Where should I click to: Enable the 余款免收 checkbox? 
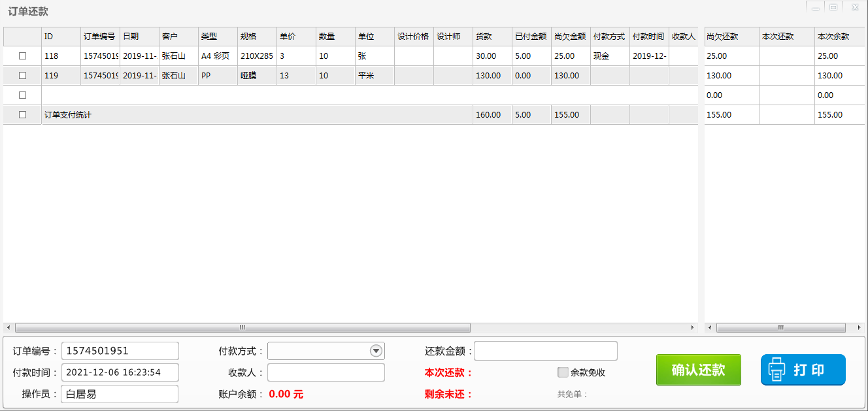(x=563, y=372)
